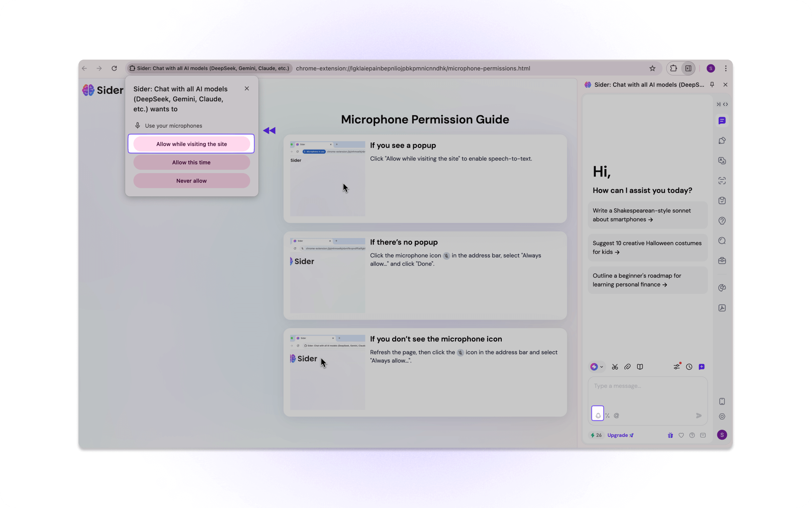812x508 pixels.
Task: Close the Sider side panel
Action: point(725,85)
